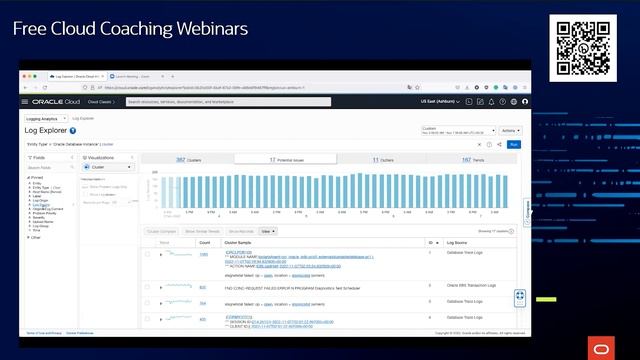This screenshot has height=360, width=640.
Task: Select the Entity Type field in Pinned list
Action: coord(41,187)
